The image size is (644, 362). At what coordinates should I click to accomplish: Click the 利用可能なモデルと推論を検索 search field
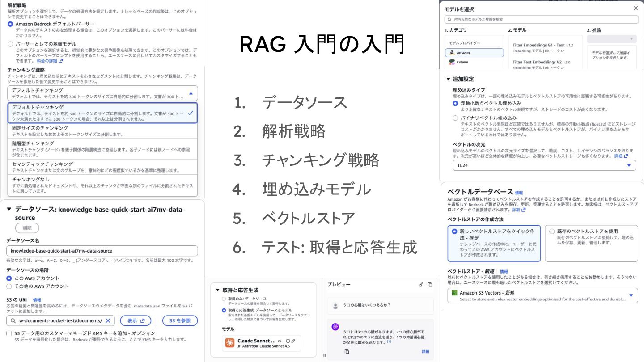(542, 19)
